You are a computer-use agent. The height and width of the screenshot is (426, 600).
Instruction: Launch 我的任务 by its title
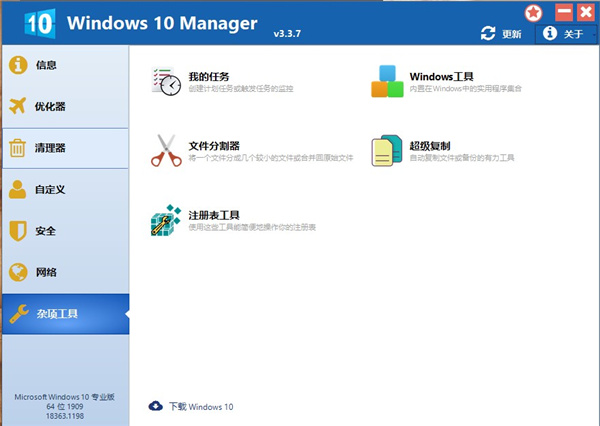click(209, 77)
